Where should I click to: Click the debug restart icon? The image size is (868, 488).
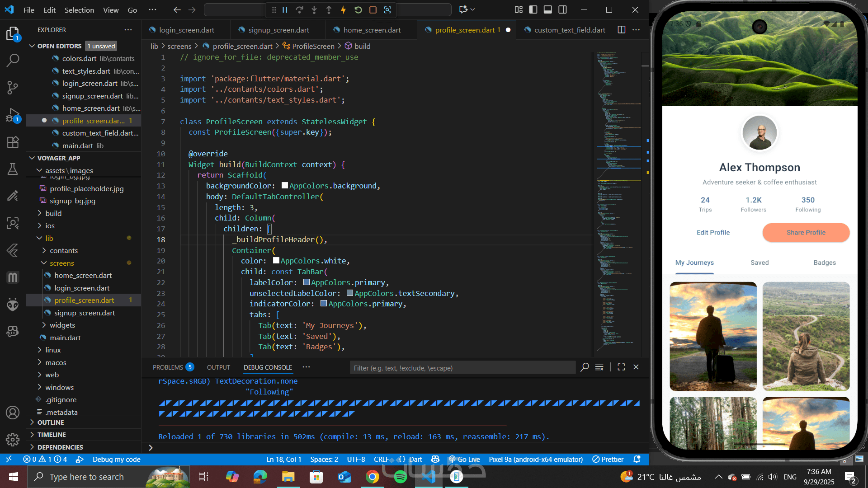tap(358, 10)
